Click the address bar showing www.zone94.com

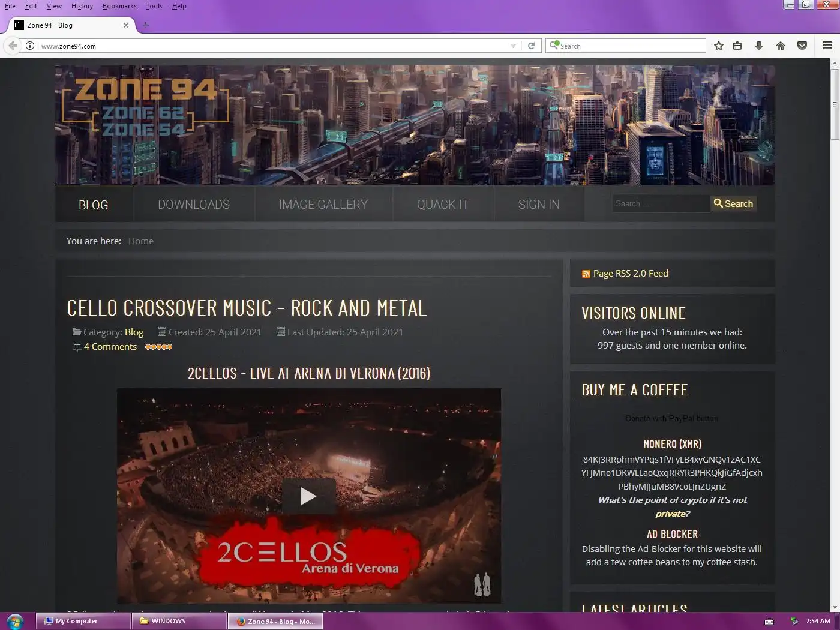click(273, 46)
